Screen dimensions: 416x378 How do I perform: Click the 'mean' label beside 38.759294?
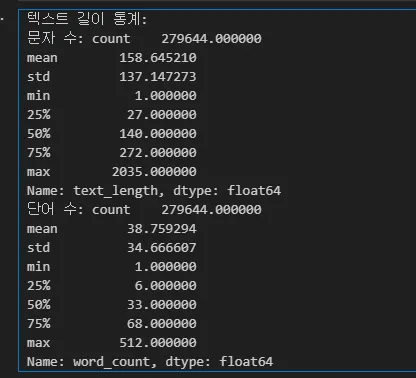pyautogui.click(x=42, y=229)
